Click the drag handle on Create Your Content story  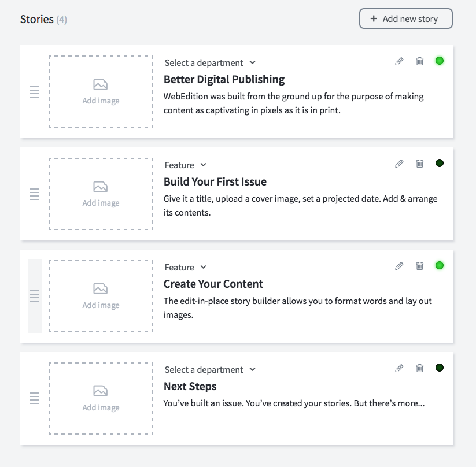tap(35, 296)
